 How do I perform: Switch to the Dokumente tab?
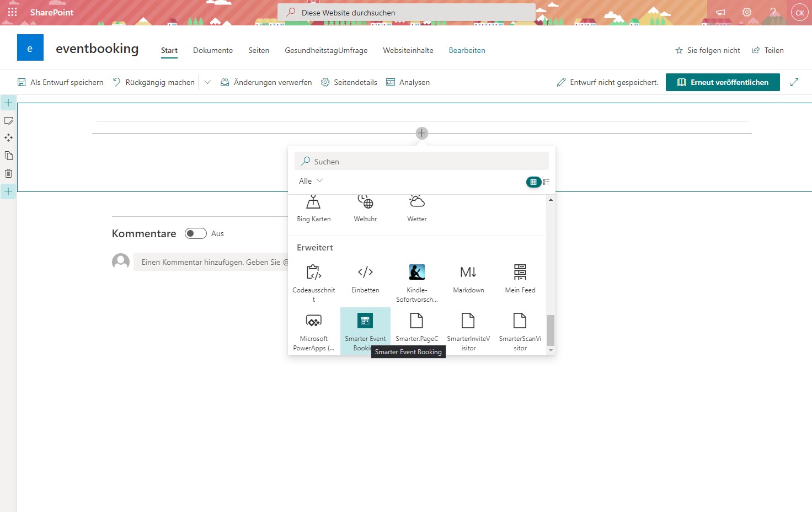pyautogui.click(x=213, y=50)
